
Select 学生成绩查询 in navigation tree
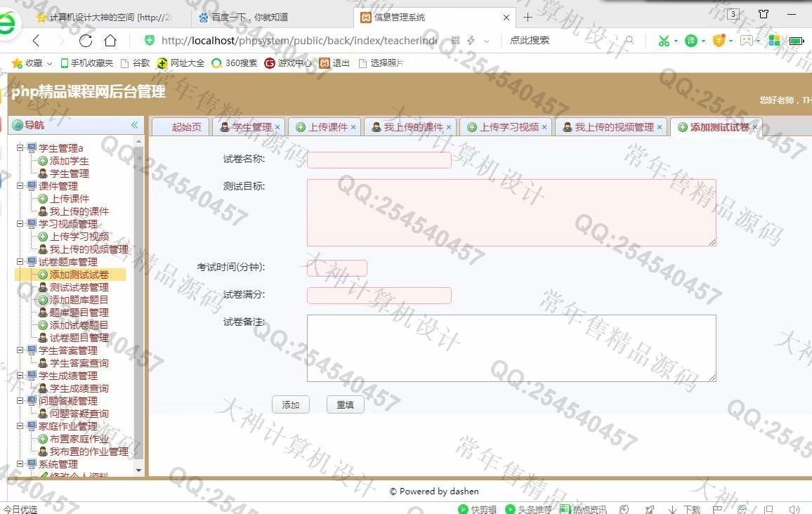pyautogui.click(x=79, y=388)
